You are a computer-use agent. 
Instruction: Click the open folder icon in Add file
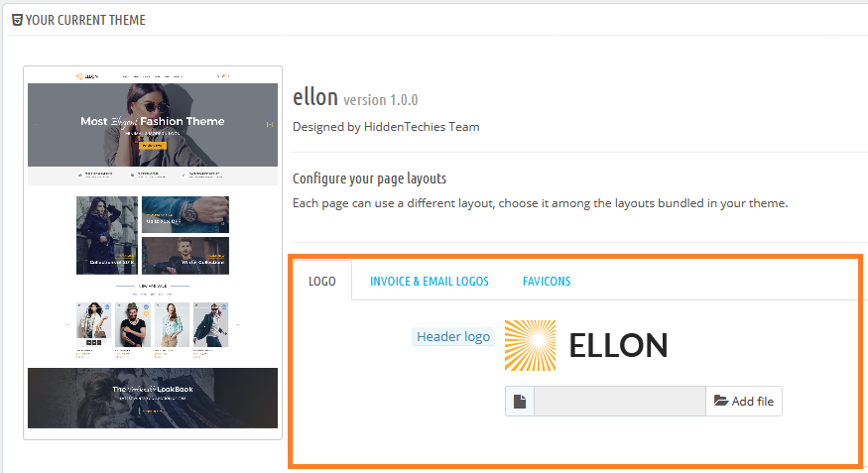coord(721,401)
